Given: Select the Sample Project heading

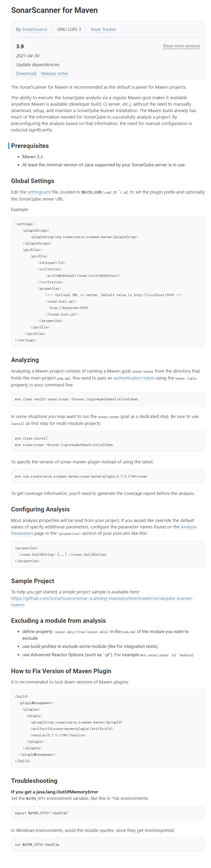Looking at the screenshot, I should click(32, 581).
